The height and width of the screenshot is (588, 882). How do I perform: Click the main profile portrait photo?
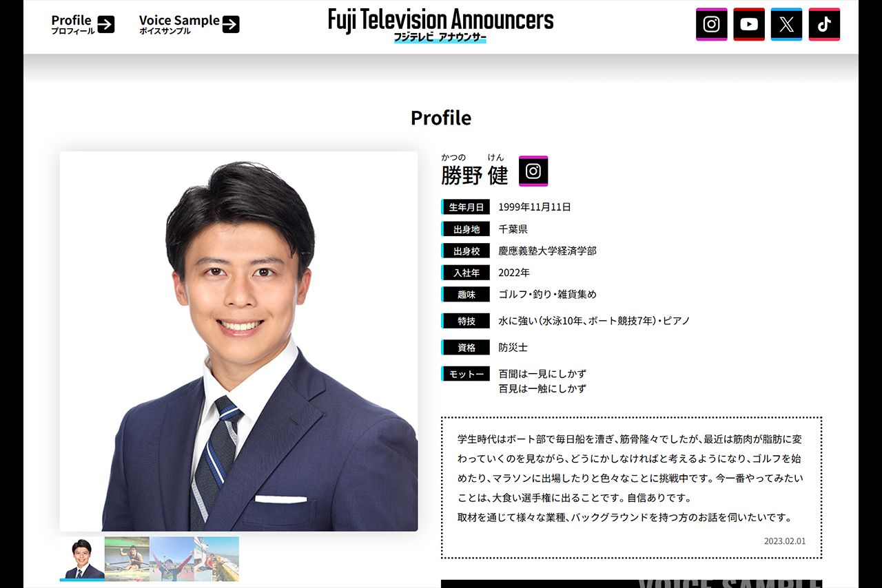click(x=239, y=340)
